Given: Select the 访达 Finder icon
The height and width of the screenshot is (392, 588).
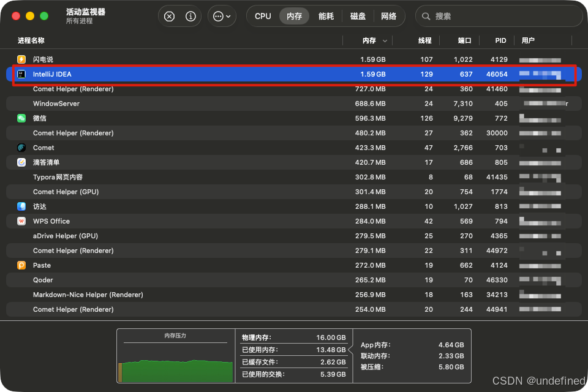Looking at the screenshot, I should pyautogui.click(x=21, y=206).
